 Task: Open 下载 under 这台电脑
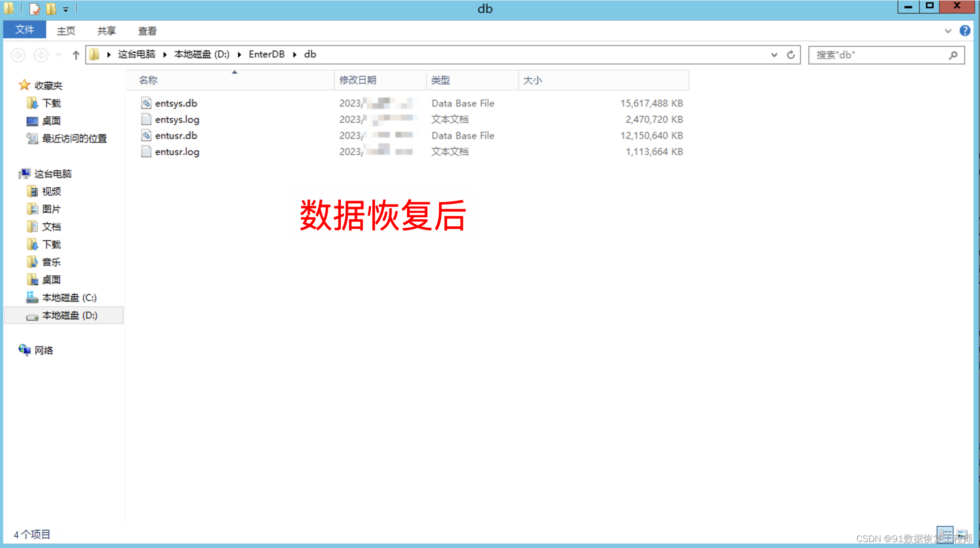(51, 244)
